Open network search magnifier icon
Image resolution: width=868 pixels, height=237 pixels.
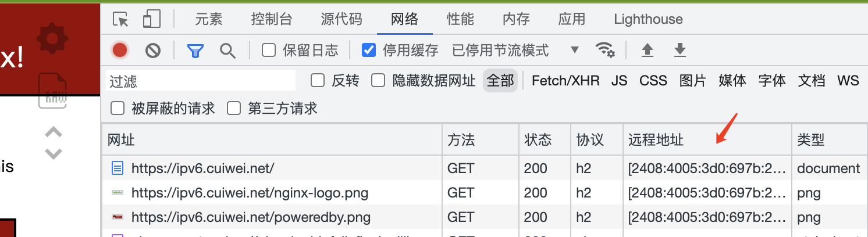(227, 51)
